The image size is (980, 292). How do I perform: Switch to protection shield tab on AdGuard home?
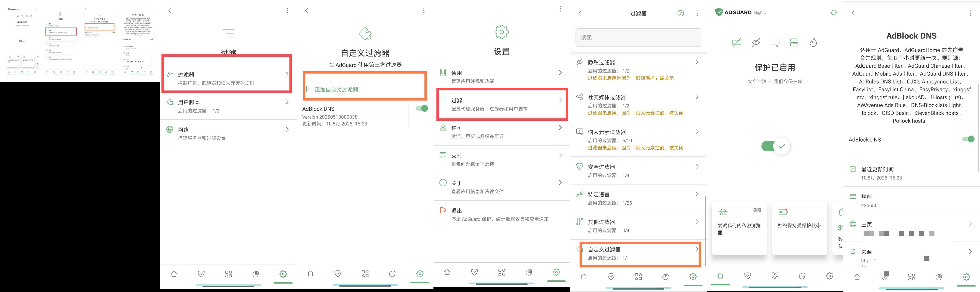click(x=747, y=276)
